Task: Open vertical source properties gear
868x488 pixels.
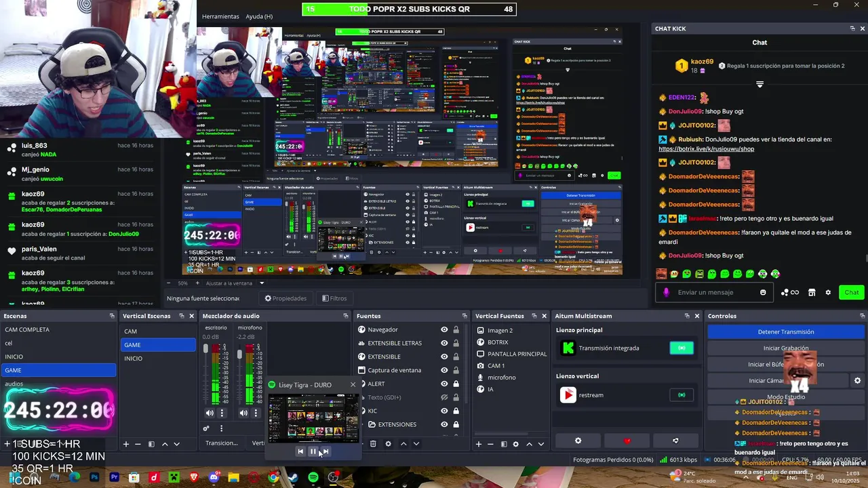Action: (x=515, y=444)
